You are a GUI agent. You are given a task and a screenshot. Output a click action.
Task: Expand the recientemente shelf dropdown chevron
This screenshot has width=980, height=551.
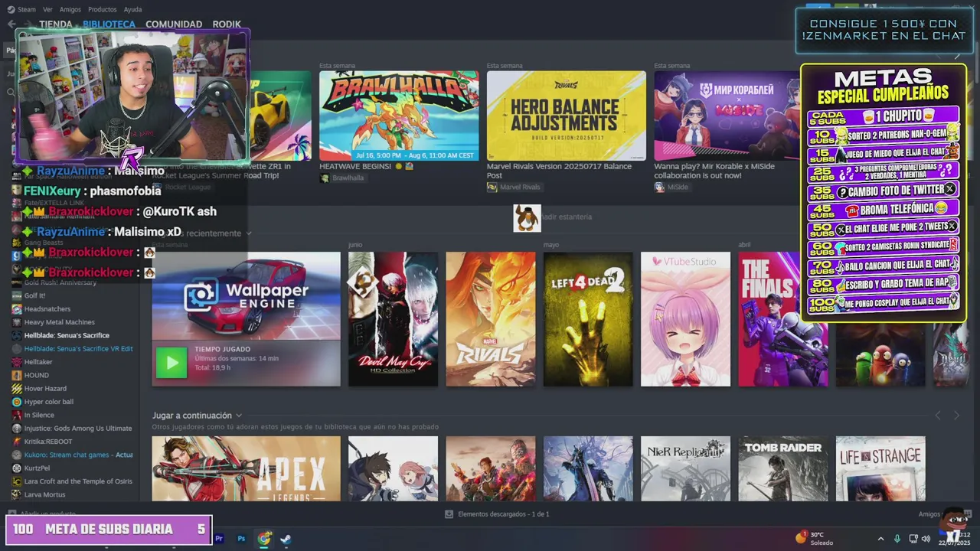[249, 233]
